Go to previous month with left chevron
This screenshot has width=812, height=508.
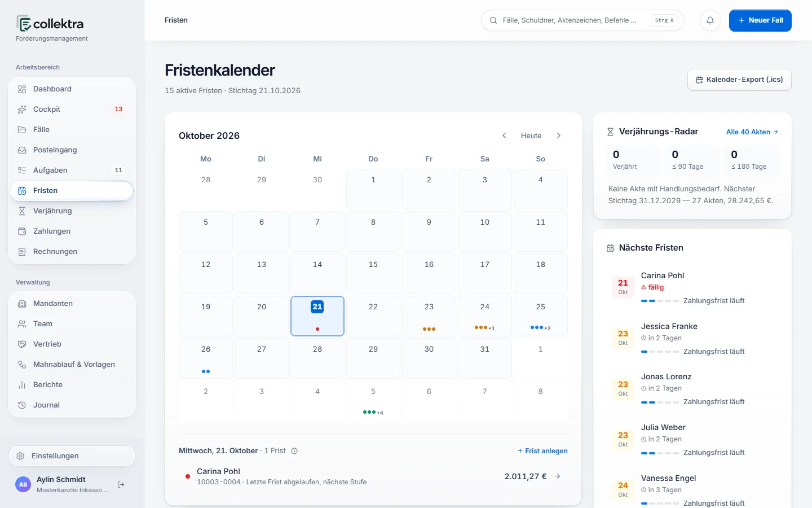coord(504,135)
